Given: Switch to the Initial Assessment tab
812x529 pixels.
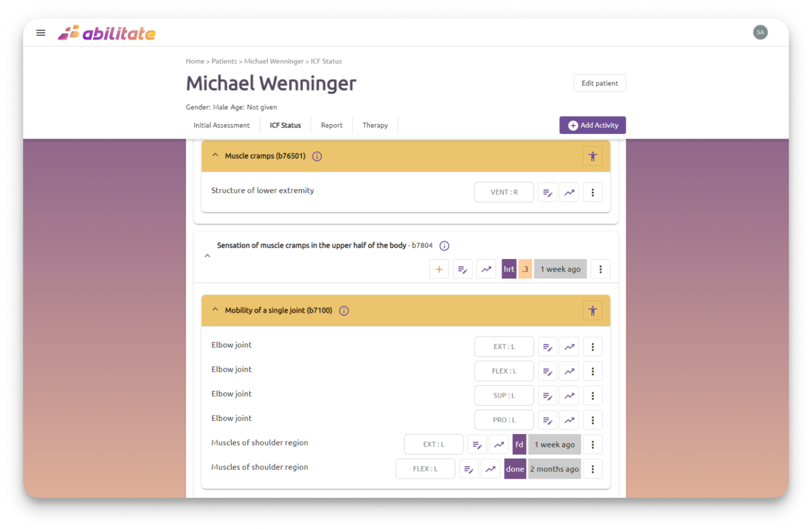Looking at the screenshot, I should pyautogui.click(x=222, y=125).
